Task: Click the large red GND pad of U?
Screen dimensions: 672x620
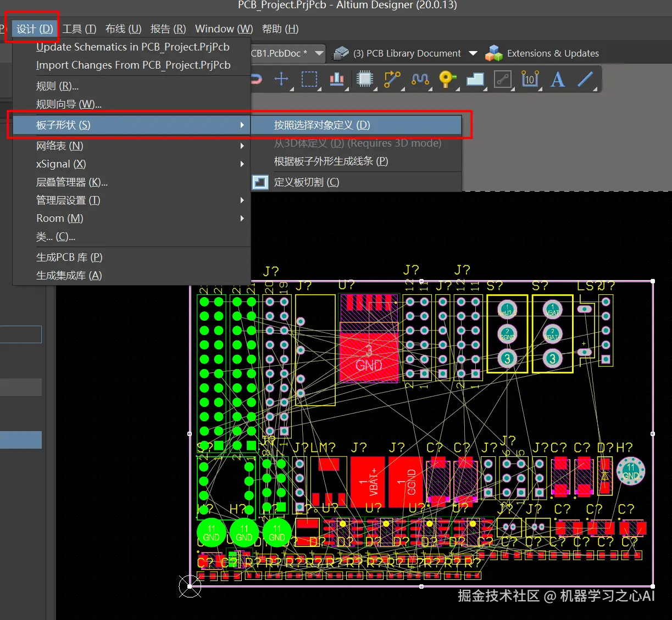Action: (x=369, y=357)
